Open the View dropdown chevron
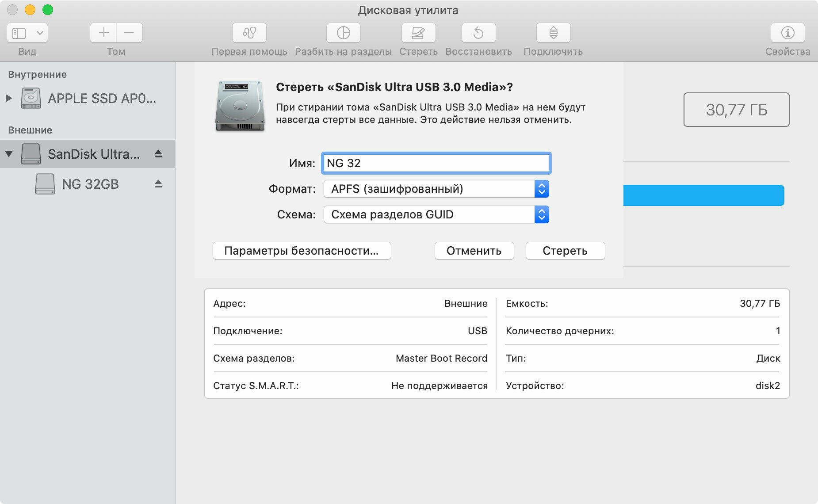This screenshot has height=504, width=818. pos(40,33)
